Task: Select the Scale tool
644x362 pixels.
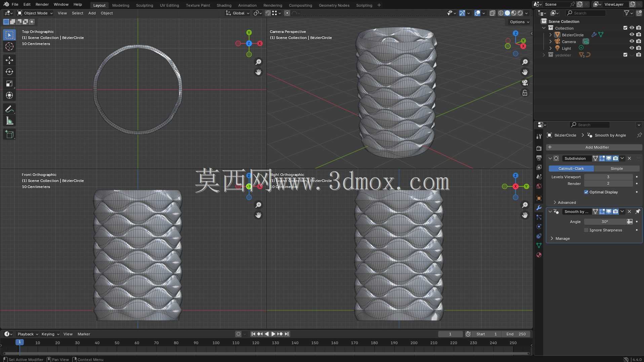Action: 9,84
